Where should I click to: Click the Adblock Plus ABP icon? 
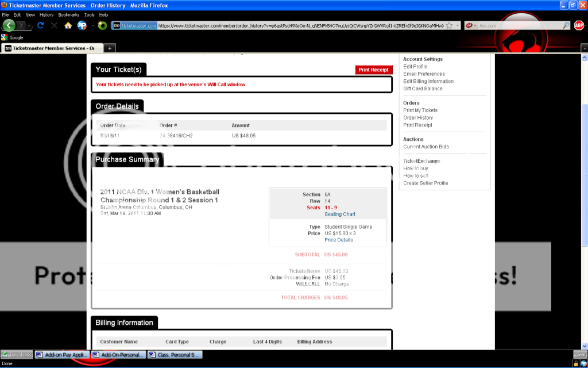click(579, 25)
